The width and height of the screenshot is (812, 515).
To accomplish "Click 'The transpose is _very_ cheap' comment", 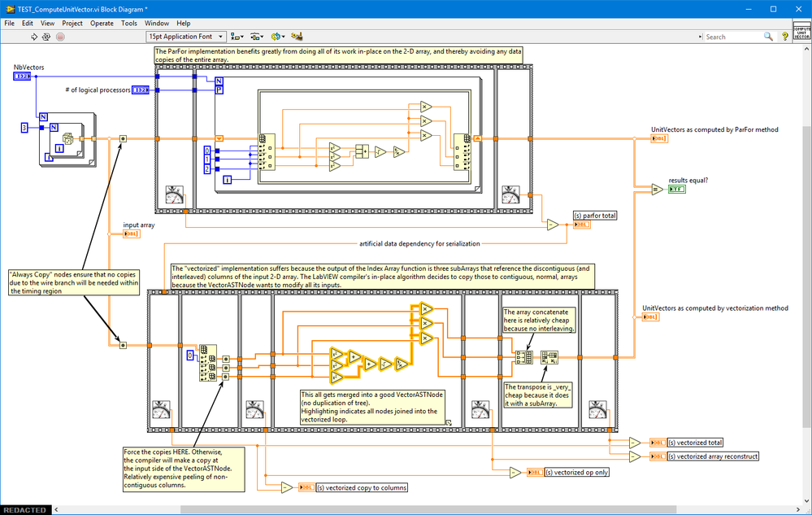I will (x=537, y=395).
